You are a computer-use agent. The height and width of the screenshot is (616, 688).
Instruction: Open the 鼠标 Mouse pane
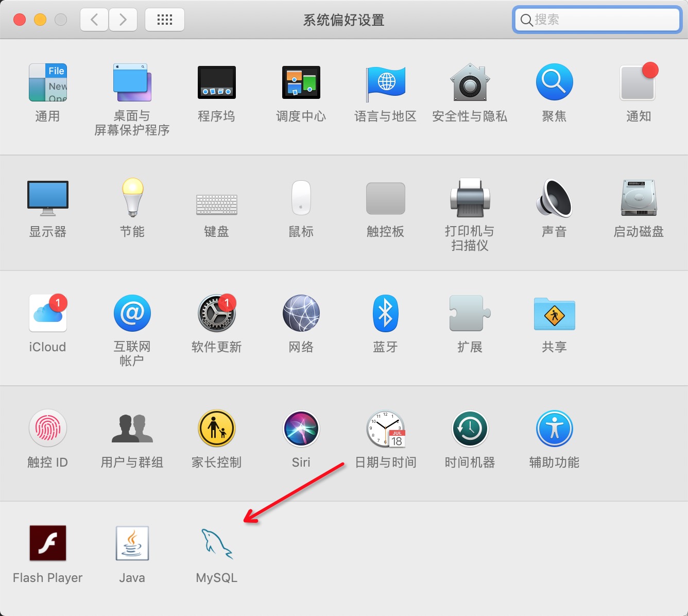pyautogui.click(x=301, y=197)
